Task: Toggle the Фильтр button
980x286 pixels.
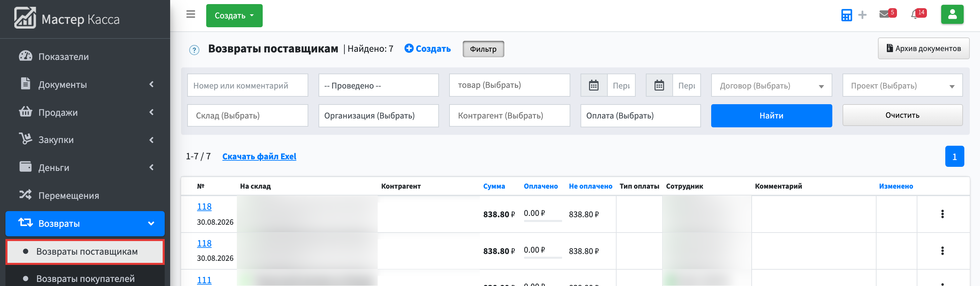Action: (483, 49)
